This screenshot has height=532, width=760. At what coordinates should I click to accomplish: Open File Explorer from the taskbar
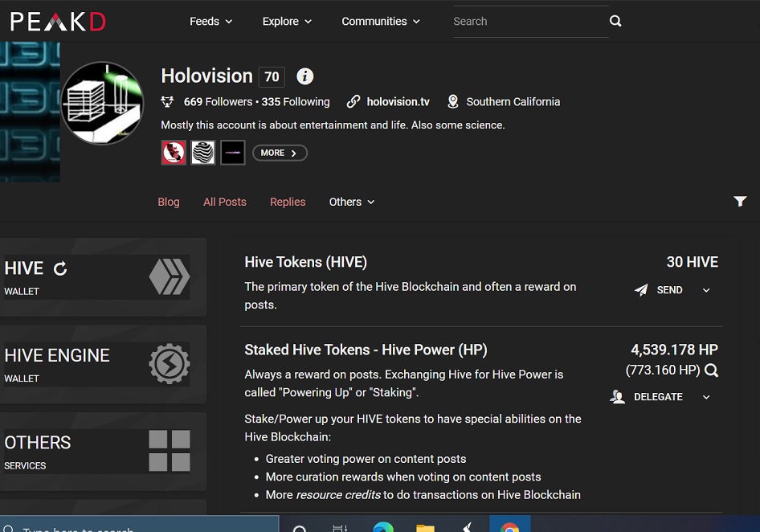point(425,528)
